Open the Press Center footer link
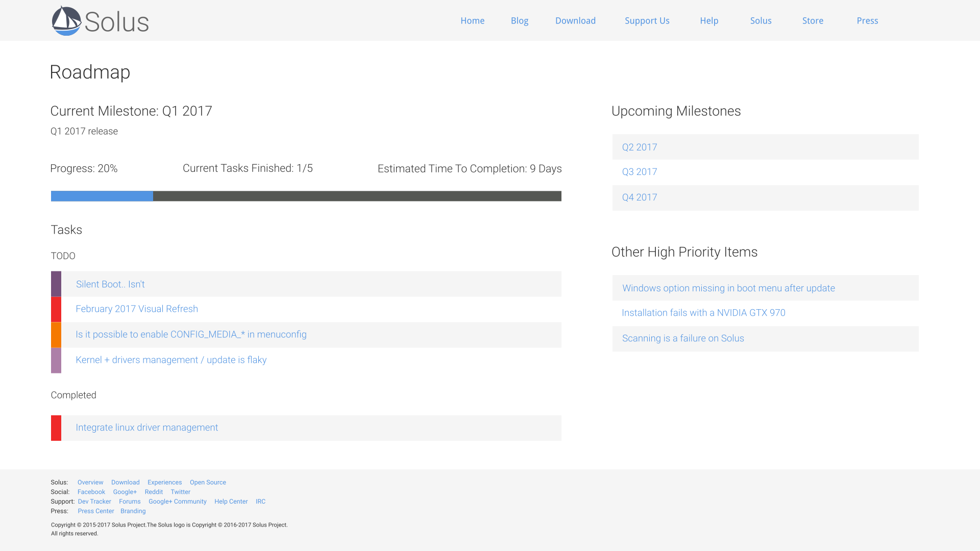980x551 pixels. (x=96, y=511)
